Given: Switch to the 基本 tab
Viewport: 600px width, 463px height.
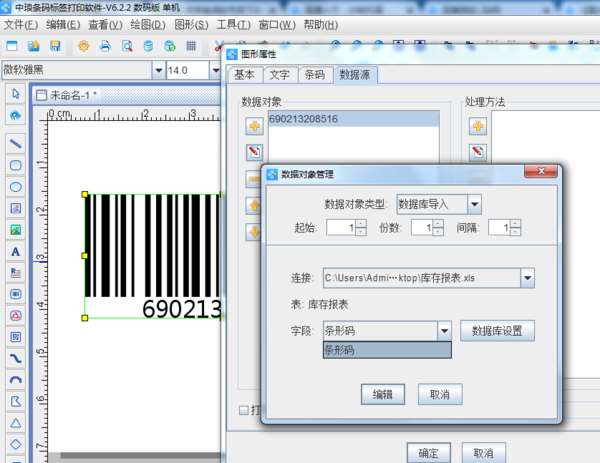Looking at the screenshot, I should click(244, 75).
